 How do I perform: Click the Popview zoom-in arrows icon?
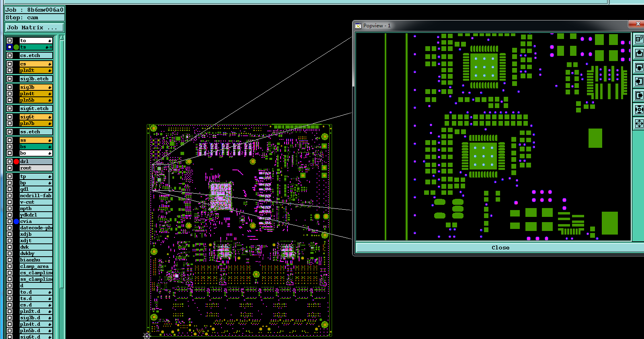click(x=639, y=109)
